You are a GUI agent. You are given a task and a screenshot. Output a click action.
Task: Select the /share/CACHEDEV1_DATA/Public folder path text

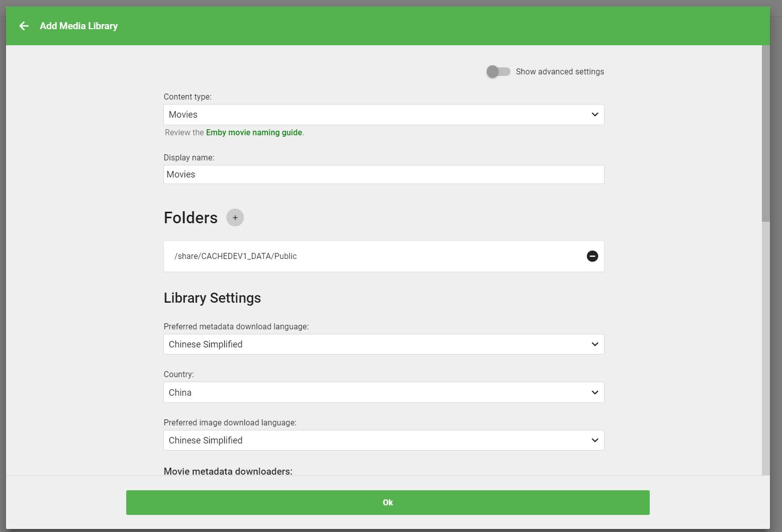[235, 256]
